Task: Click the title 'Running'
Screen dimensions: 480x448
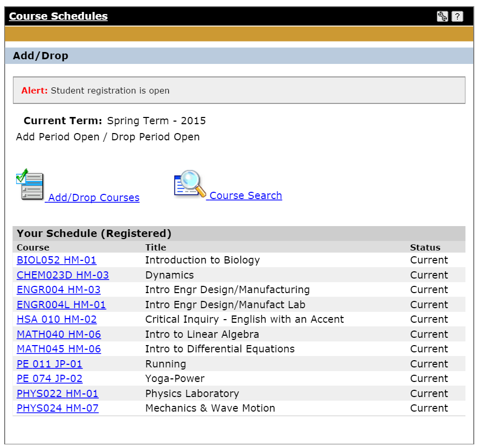Action: tap(166, 364)
